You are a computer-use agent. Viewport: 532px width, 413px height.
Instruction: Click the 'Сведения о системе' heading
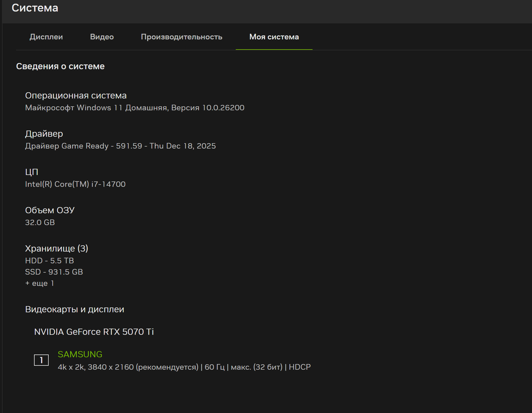tap(60, 66)
